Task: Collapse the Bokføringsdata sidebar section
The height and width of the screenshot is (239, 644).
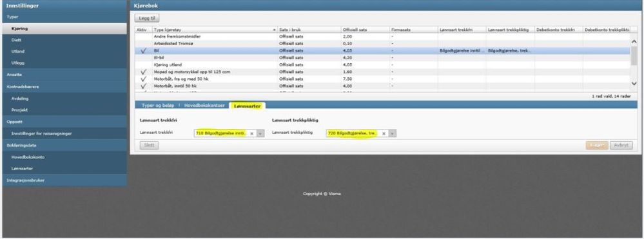Action: point(64,146)
